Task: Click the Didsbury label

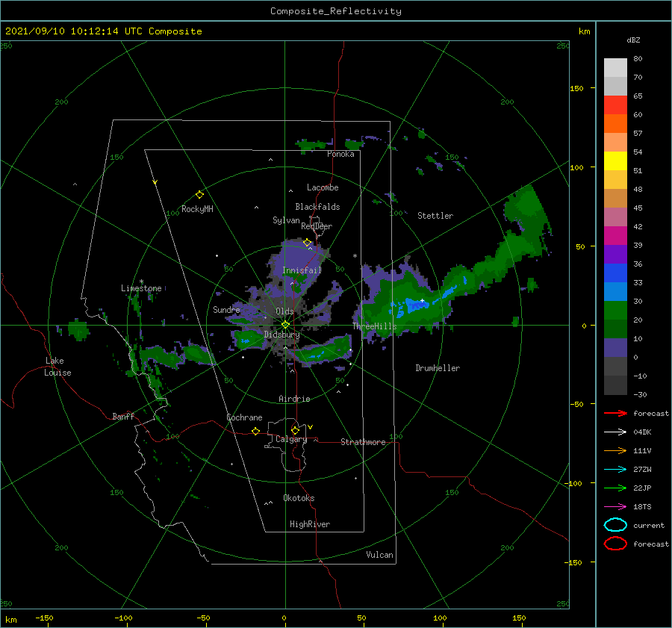Action: tap(281, 335)
